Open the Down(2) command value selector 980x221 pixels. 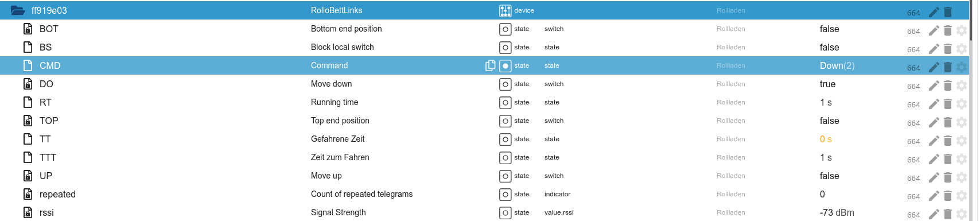[837, 65]
